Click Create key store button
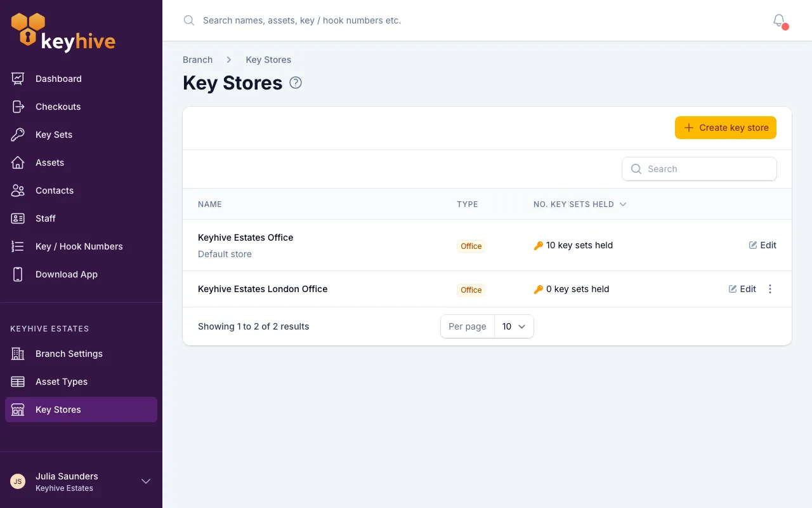The height and width of the screenshot is (508, 812). tap(726, 128)
